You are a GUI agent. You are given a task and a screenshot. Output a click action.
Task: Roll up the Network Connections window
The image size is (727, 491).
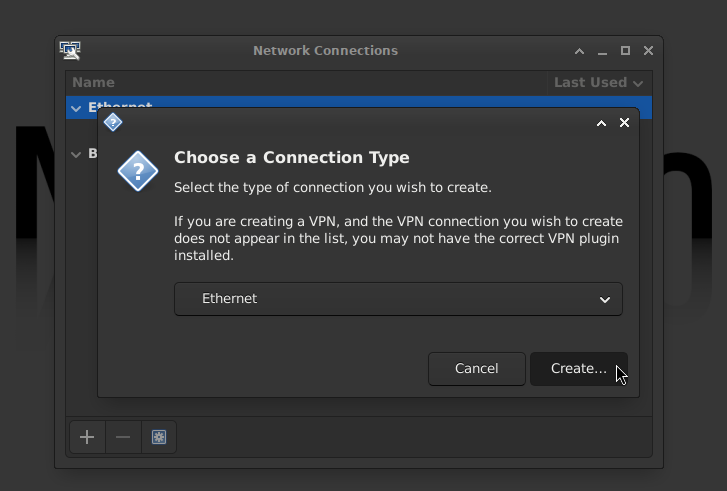580,51
